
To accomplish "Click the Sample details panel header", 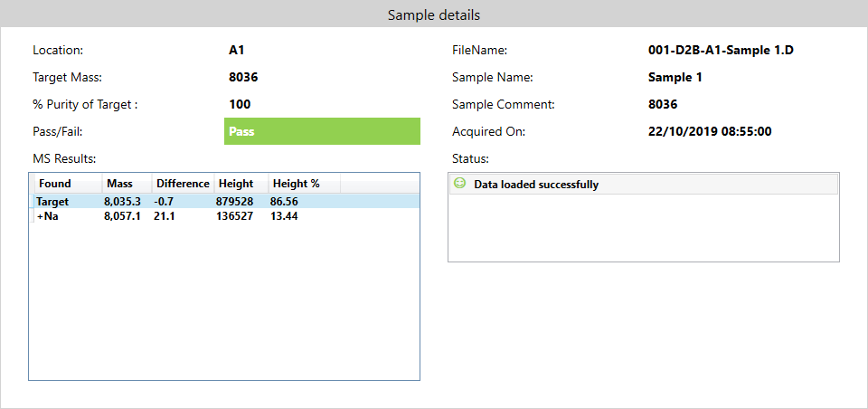I will pyautogui.click(x=434, y=14).
